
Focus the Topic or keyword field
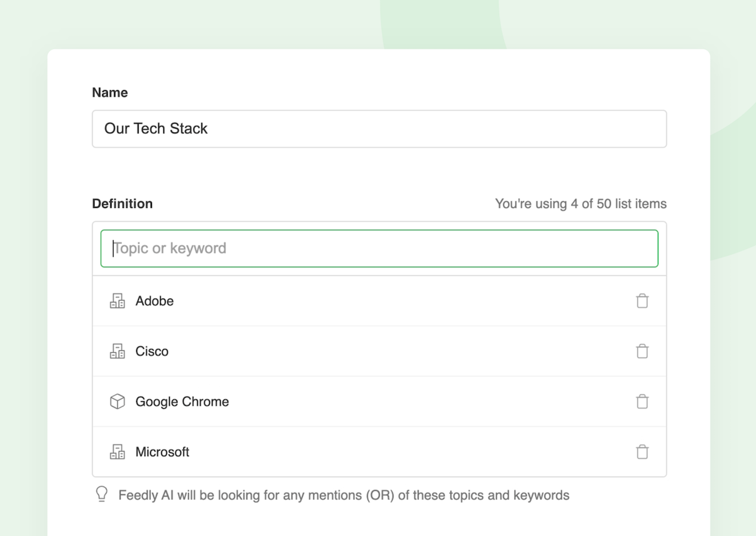coord(379,249)
